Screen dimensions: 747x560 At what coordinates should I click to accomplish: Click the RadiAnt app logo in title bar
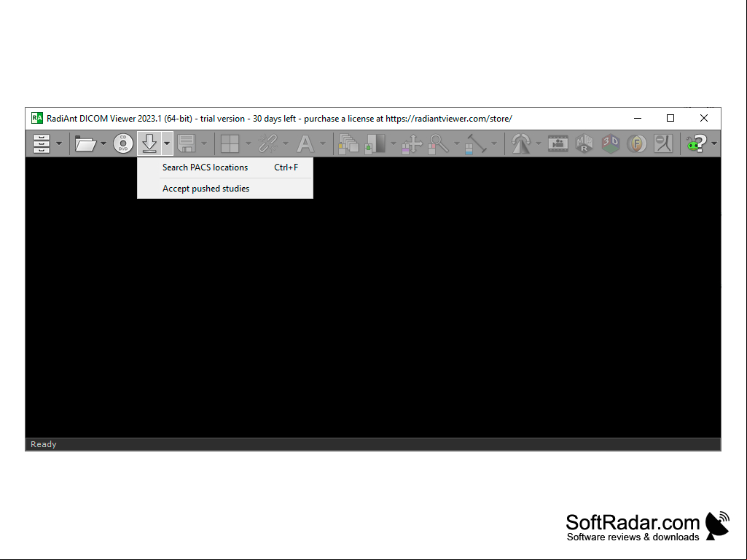(x=36, y=118)
